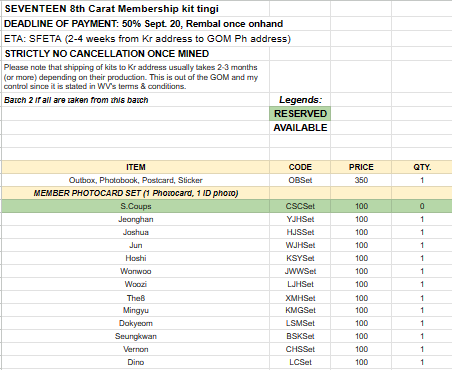Click the 'AVAILABLE' legend cell
The width and height of the screenshot is (452, 370).
[x=300, y=128]
